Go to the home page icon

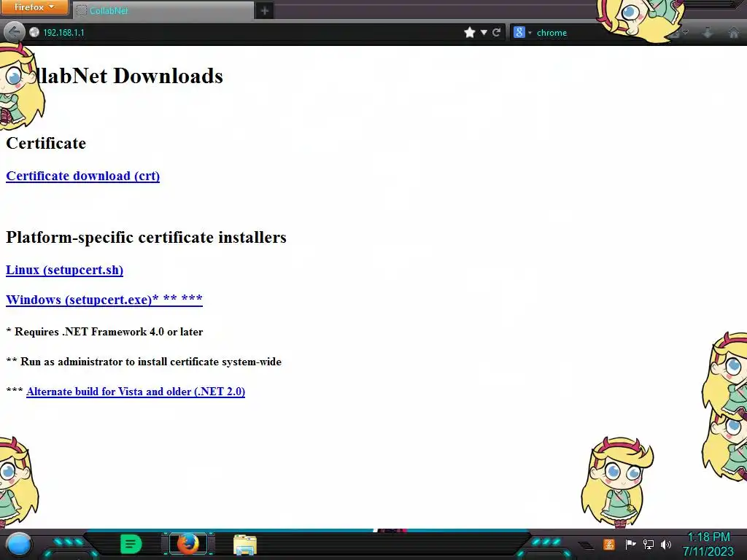pyautogui.click(x=734, y=32)
